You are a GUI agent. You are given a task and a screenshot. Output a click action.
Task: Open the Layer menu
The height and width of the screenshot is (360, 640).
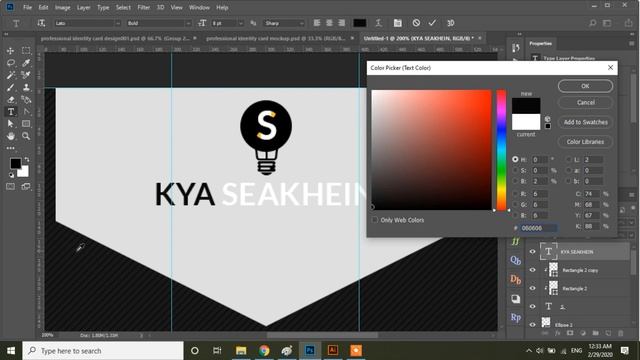pos(84,7)
